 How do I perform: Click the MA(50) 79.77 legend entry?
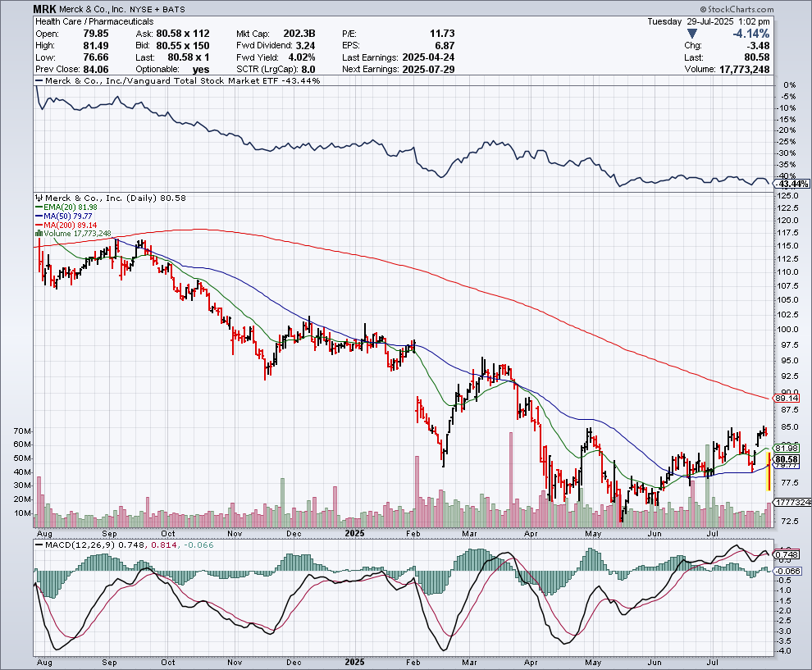click(x=64, y=216)
